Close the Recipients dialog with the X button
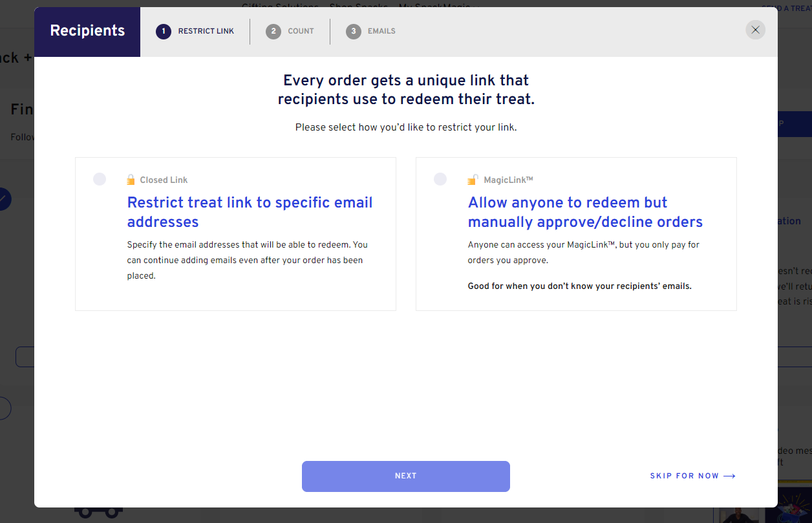 [x=755, y=30]
